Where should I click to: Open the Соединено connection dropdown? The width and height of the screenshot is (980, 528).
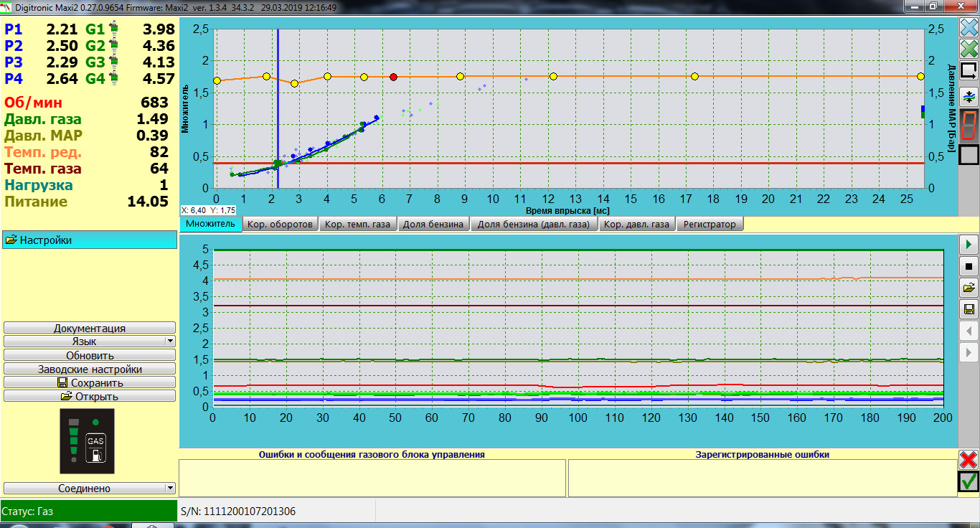pyautogui.click(x=90, y=488)
